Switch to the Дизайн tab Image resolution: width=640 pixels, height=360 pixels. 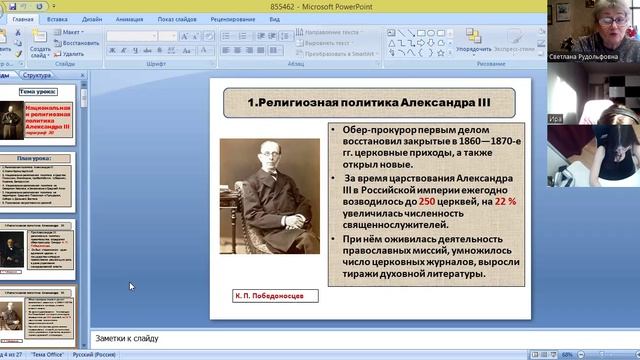(92, 19)
